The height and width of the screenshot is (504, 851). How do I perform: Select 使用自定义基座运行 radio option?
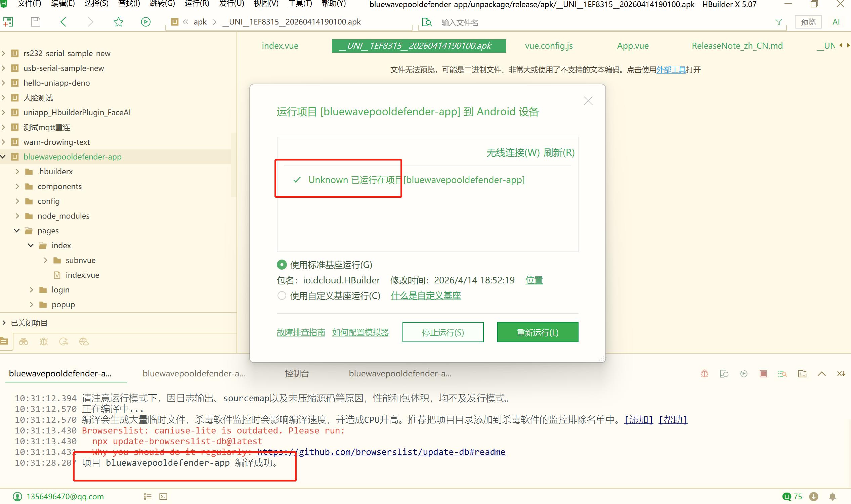[282, 295]
